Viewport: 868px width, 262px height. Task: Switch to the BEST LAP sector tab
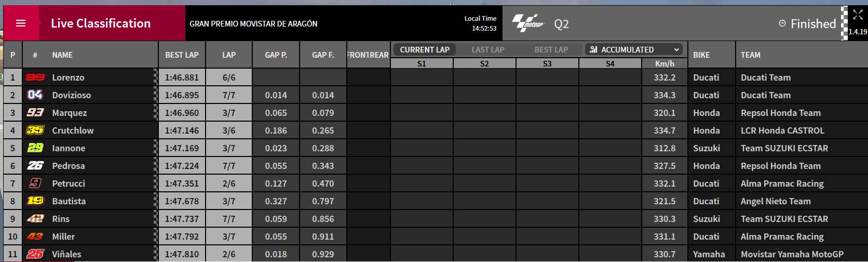pos(551,49)
